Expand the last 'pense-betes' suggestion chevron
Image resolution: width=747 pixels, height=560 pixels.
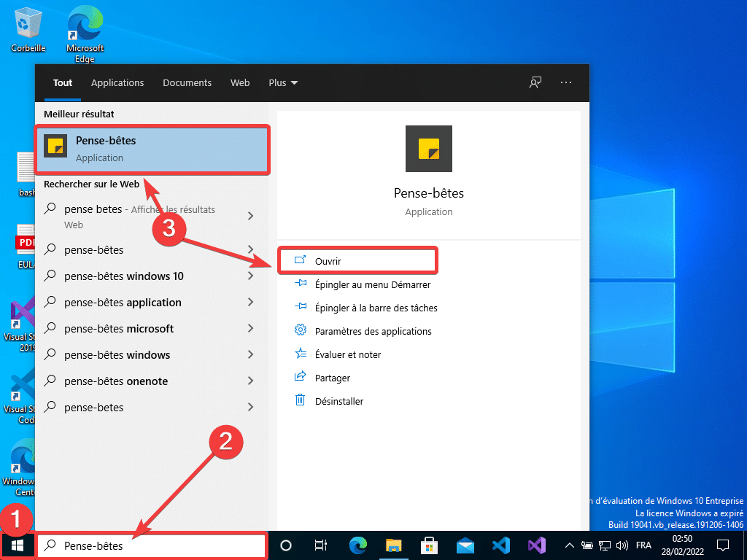[251, 407]
